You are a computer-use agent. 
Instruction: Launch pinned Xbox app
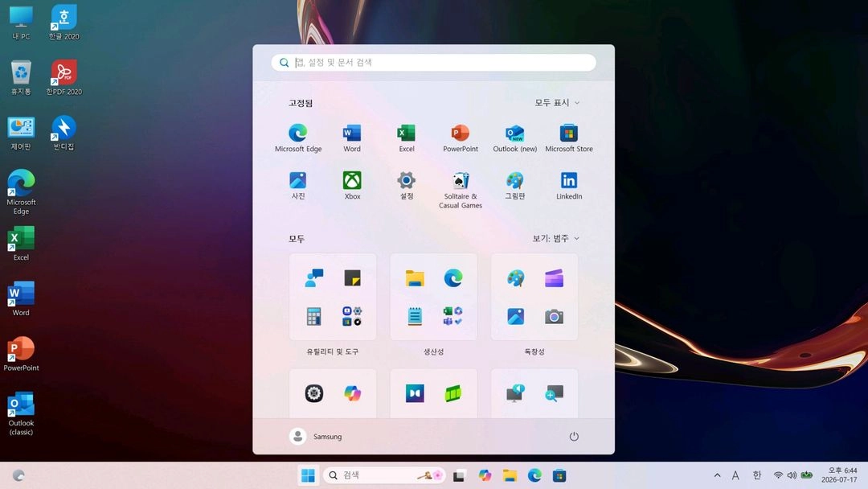pyautogui.click(x=352, y=186)
